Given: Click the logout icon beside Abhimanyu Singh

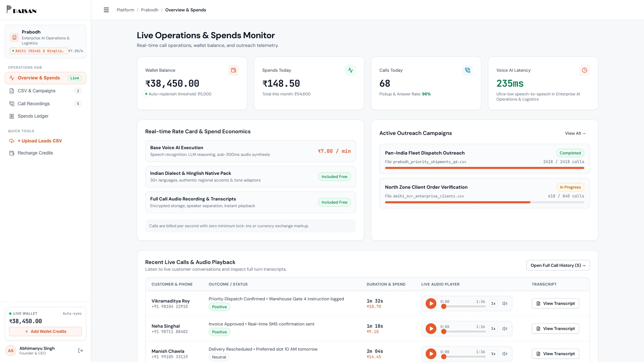Looking at the screenshot, I should (x=80, y=351).
